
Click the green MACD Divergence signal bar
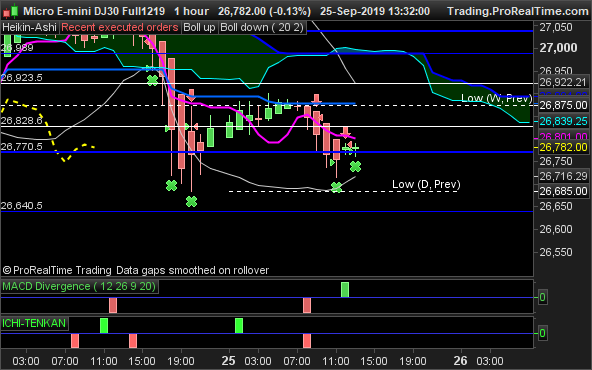[x=345, y=290]
